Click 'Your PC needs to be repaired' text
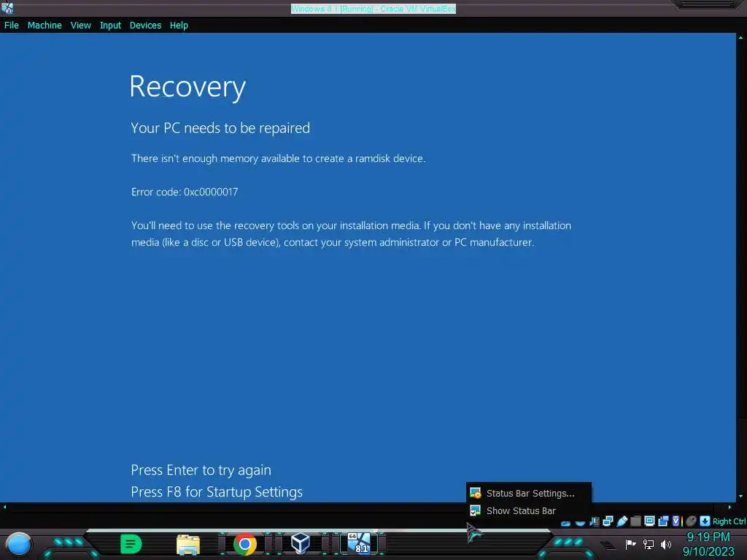 tap(220, 128)
